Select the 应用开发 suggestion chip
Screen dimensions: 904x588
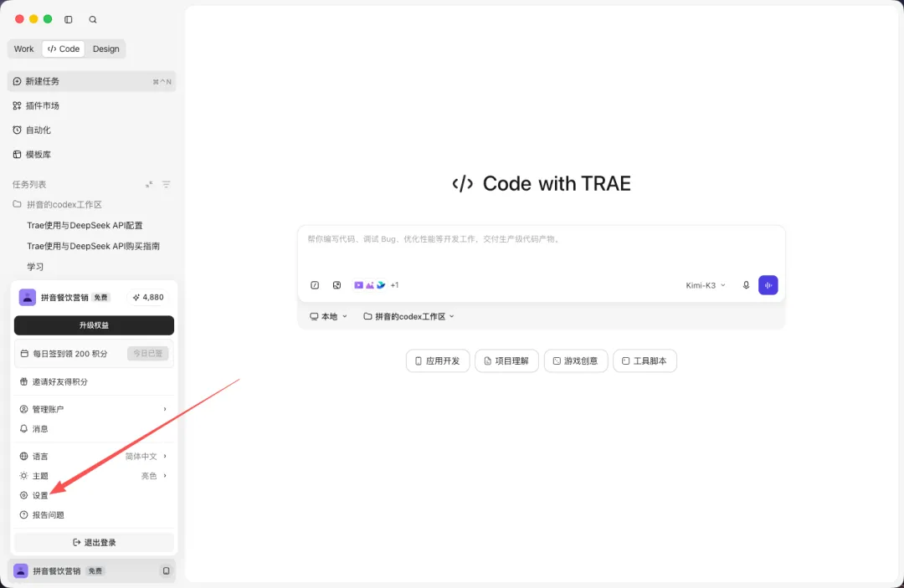pyautogui.click(x=438, y=361)
